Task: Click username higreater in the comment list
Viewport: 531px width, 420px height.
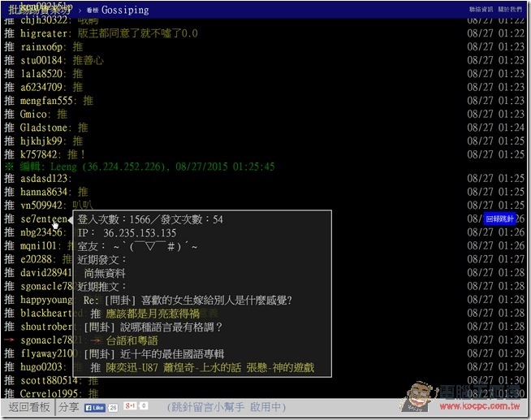Action: (x=44, y=33)
